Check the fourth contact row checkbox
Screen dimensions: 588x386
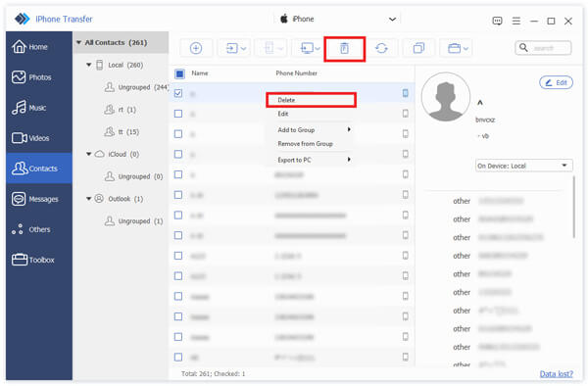(178, 154)
